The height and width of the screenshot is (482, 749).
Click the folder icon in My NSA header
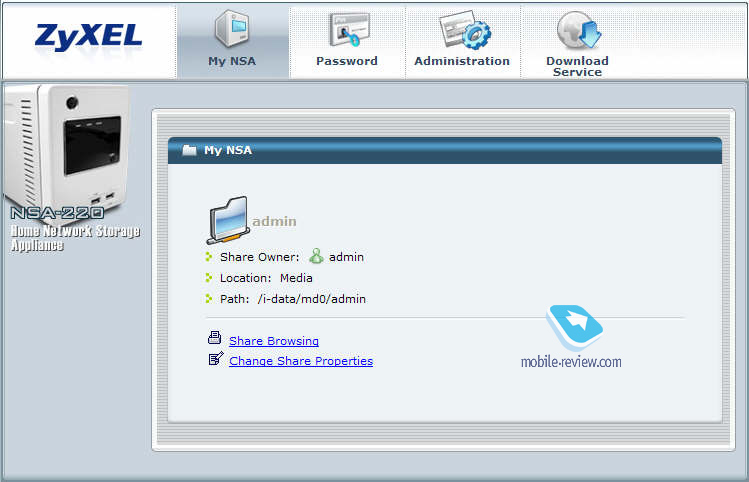pos(190,150)
